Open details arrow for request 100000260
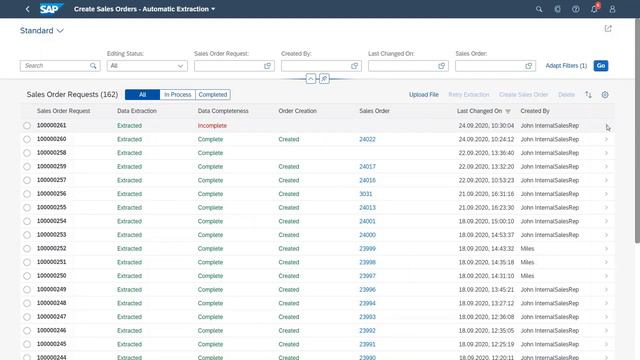Image resolution: width=640 pixels, height=360 pixels. coord(607,140)
